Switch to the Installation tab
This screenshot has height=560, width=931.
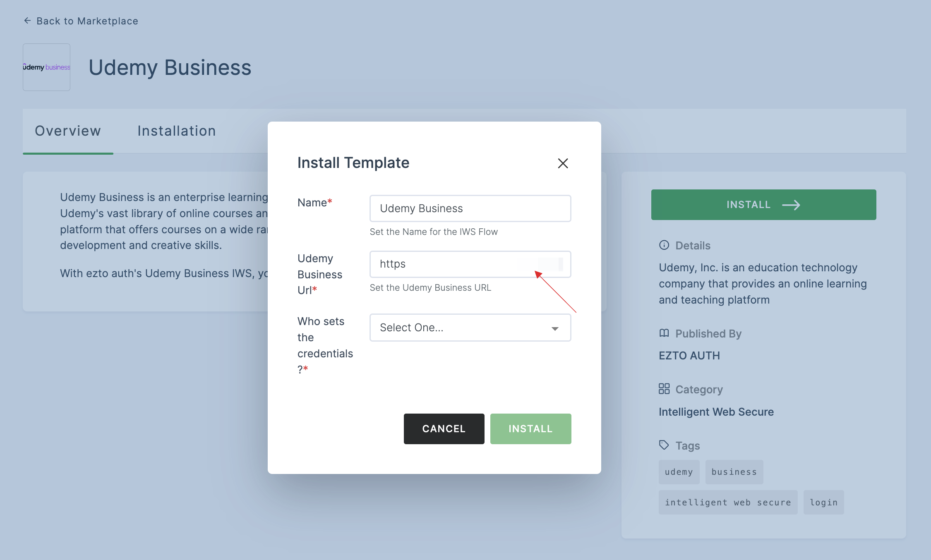click(x=177, y=131)
